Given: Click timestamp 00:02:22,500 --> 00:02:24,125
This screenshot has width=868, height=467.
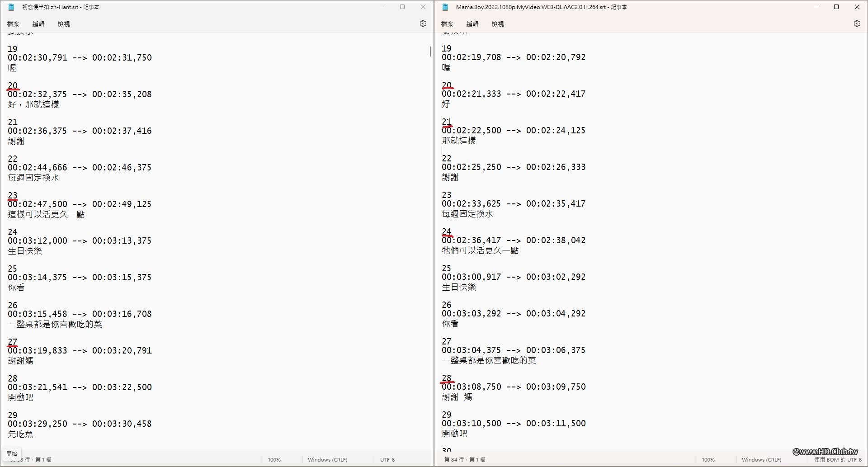Looking at the screenshot, I should (x=514, y=131).
